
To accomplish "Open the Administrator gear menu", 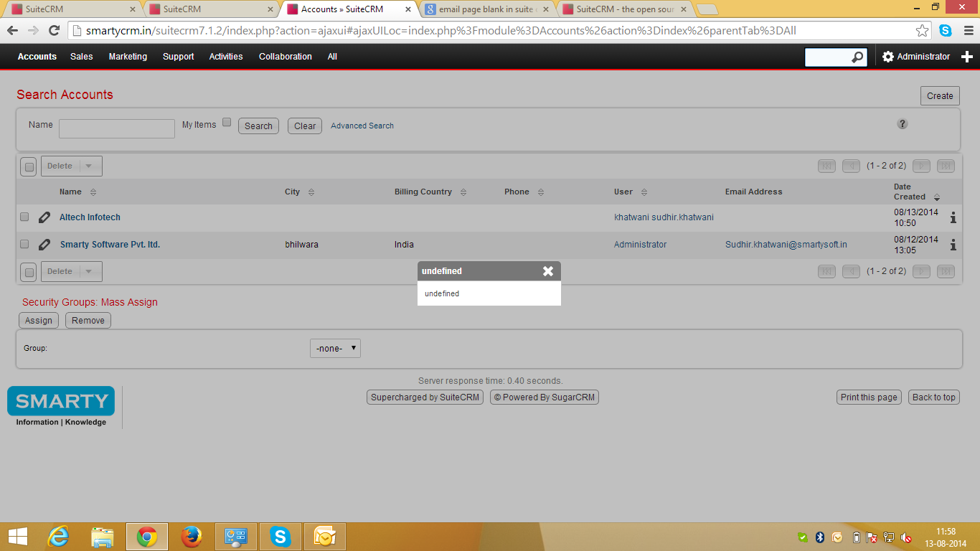I will tap(916, 57).
